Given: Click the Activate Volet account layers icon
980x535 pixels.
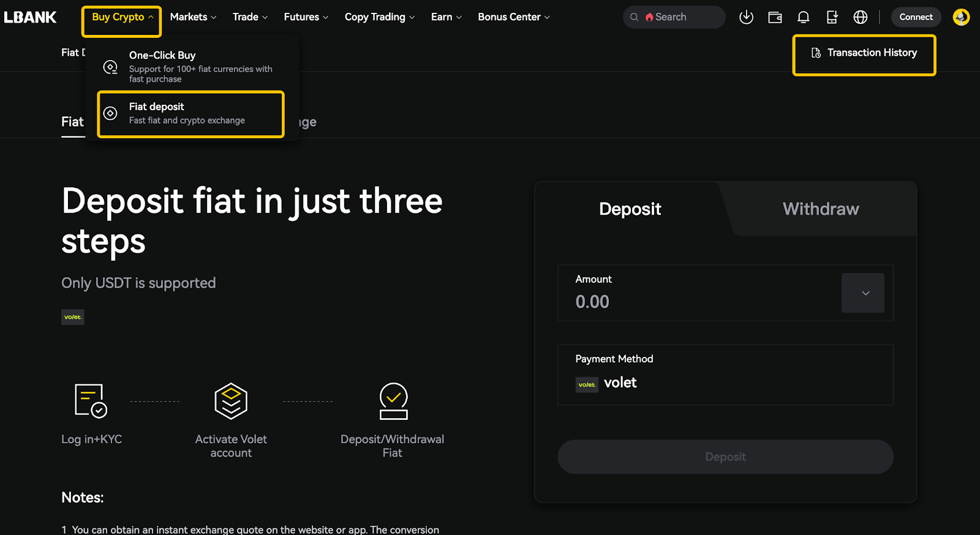Looking at the screenshot, I should coord(231,401).
